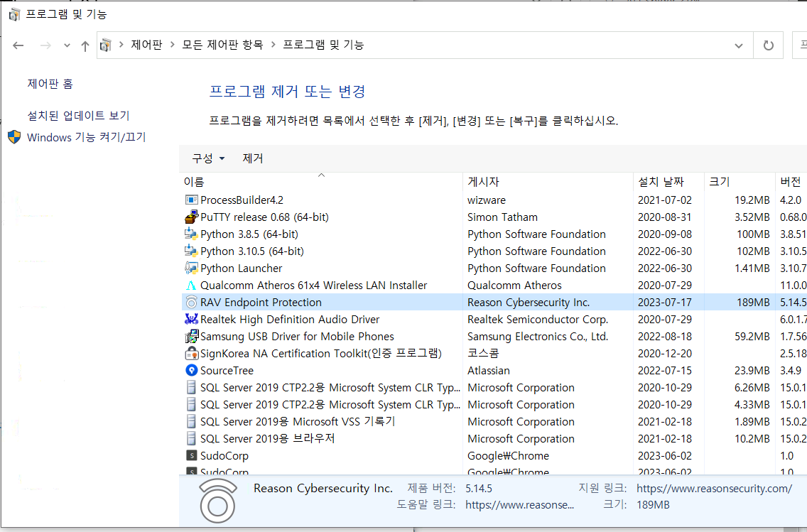Viewport: 807px width, 532px height.
Task: Click 모든 제어판 항목 breadcrumb segment
Action: 222,45
